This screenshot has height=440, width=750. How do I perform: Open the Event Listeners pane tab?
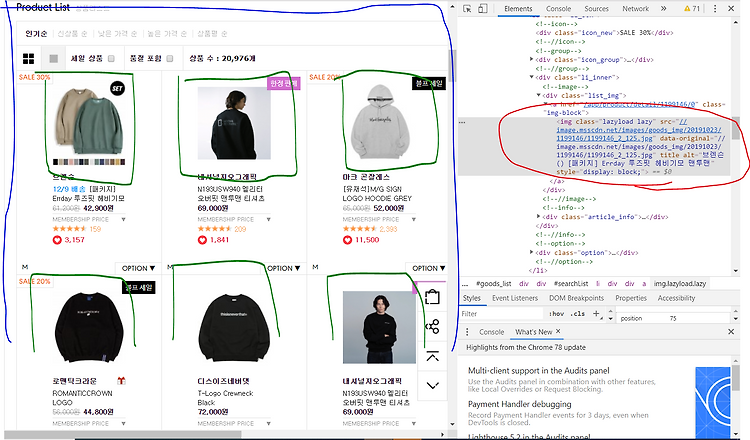click(515, 298)
